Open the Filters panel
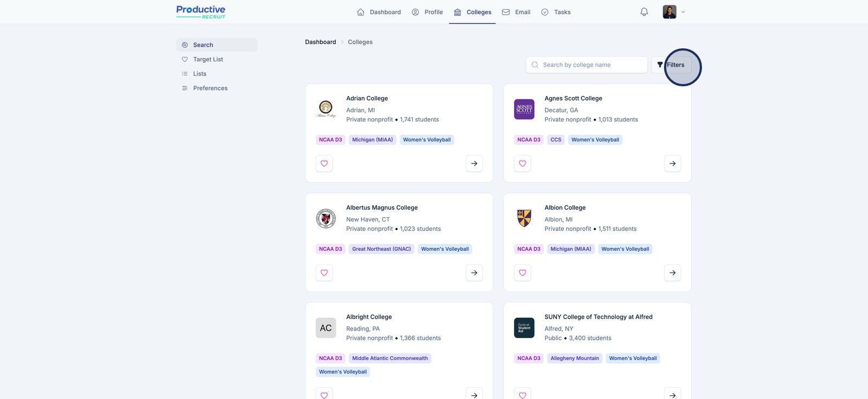This screenshot has width=868, height=399. coord(671,65)
